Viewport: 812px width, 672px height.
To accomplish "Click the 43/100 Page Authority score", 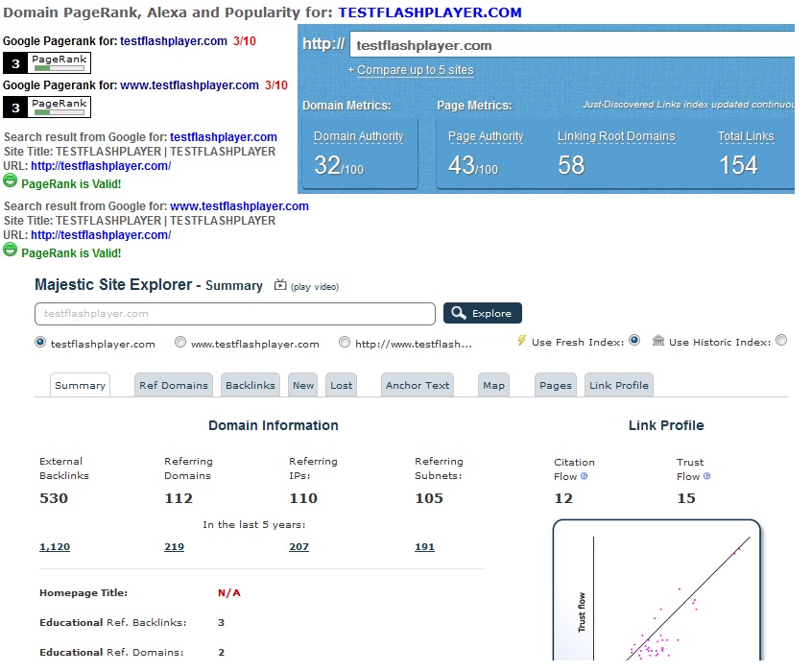I will tap(473, 165).
